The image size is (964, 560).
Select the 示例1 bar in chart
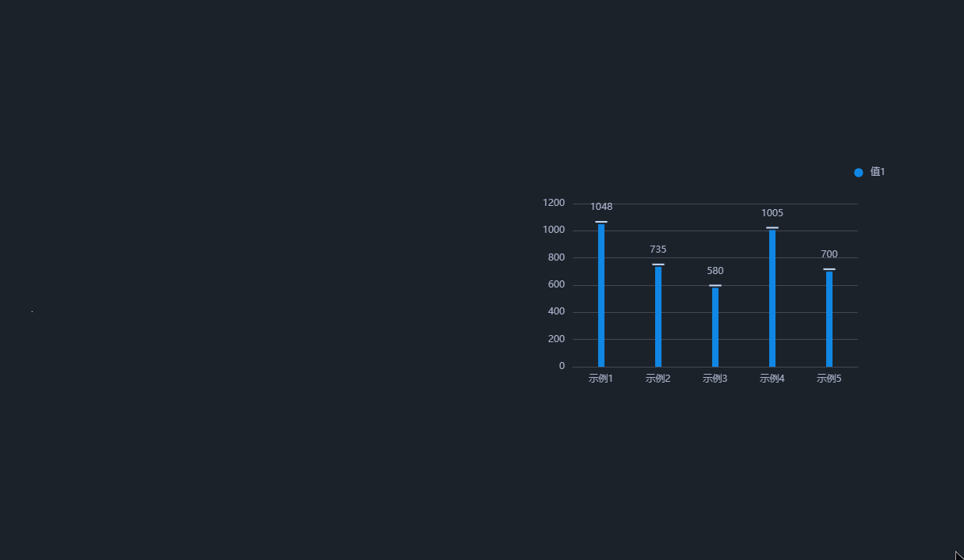click(601, 295)
